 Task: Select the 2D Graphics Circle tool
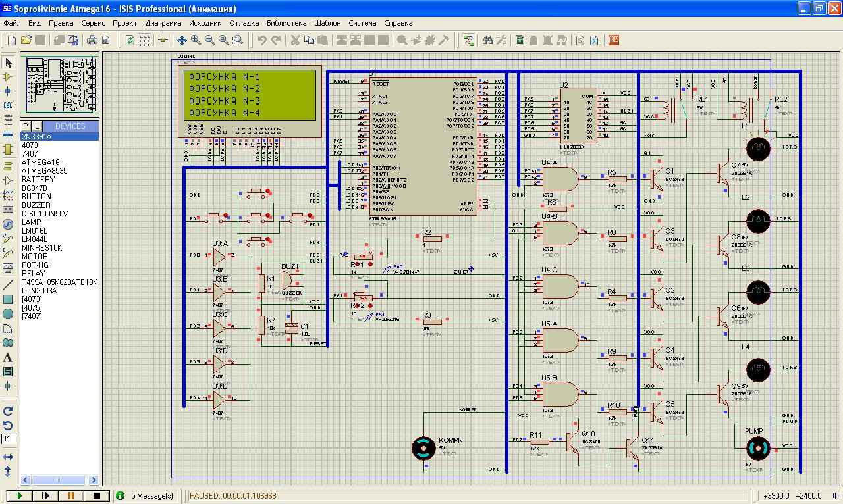(x=8, y=314)
